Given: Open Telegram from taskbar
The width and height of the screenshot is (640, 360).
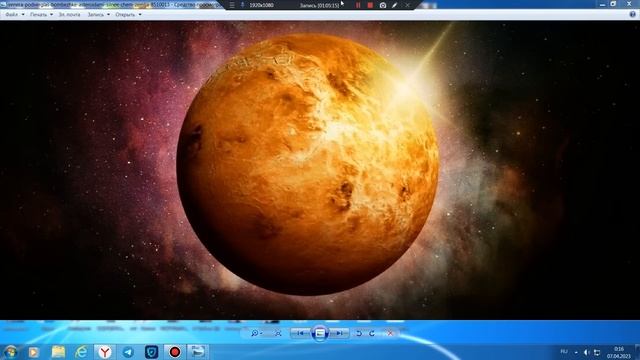Looking at the screenshot, I should 128,352.
